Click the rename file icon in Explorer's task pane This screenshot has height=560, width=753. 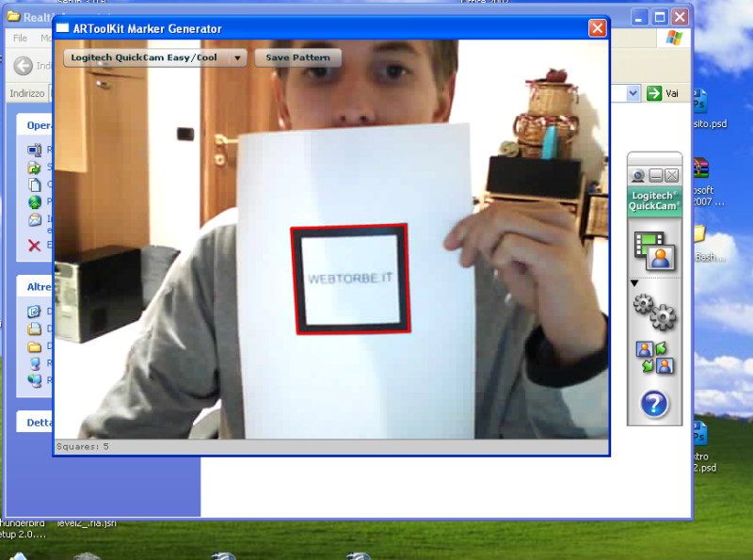[34, 151]
